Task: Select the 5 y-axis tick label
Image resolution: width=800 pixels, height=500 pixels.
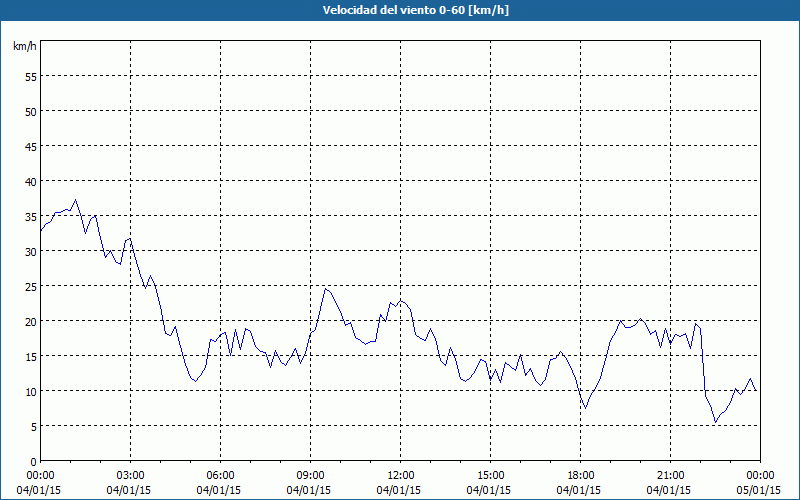Action: tap(34, 427)
